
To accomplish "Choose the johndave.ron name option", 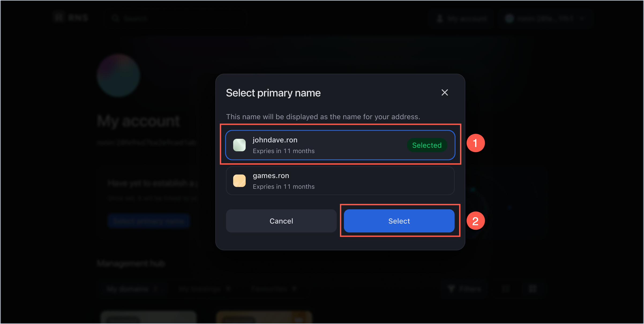I will [x=321, y=145].
